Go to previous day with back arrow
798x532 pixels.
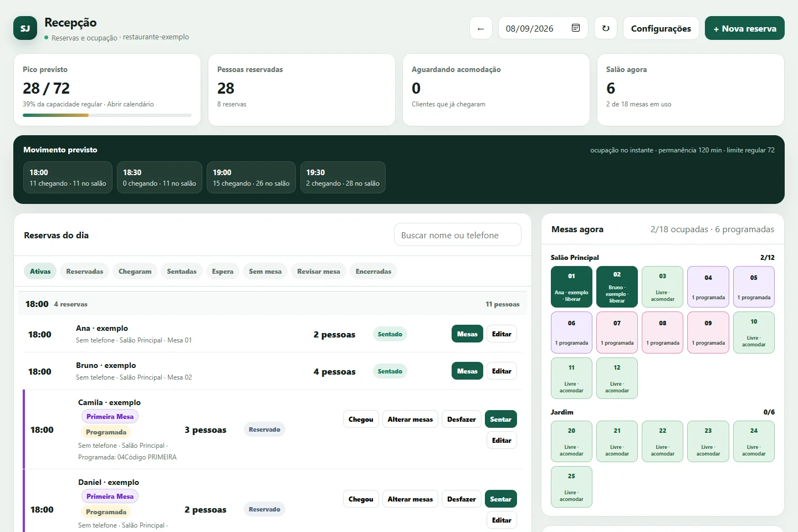coord(481,28)
